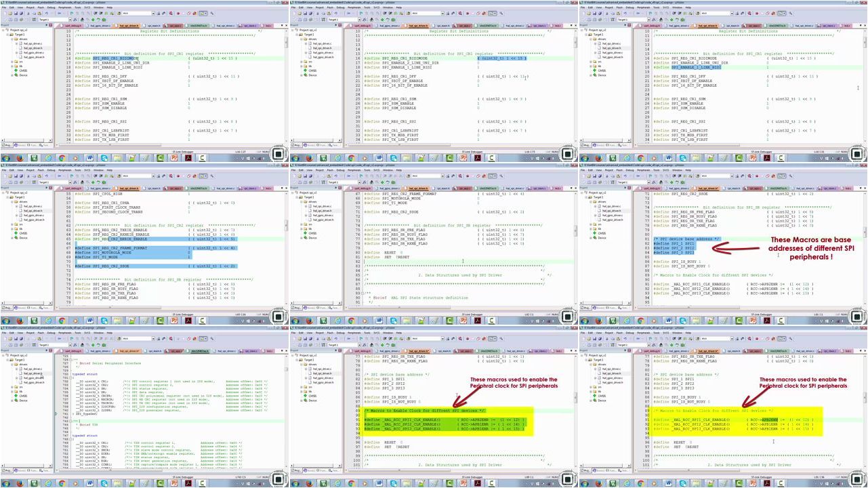
Task: Expand lib folder in middle-right project tree
Action: pos(591,229)
